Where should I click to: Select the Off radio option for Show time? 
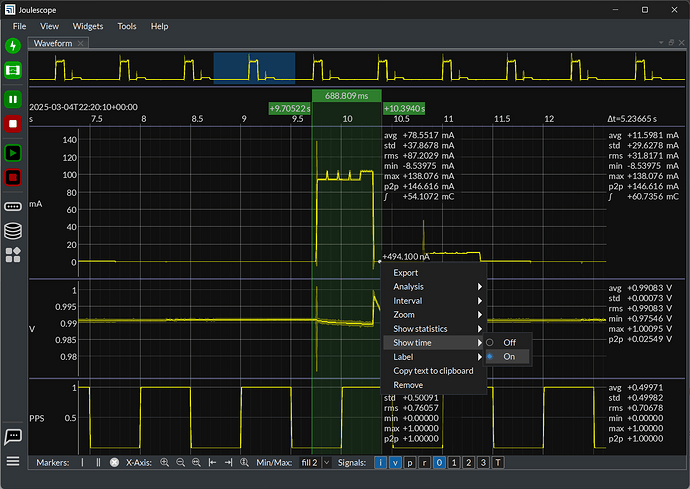[508, 342]
